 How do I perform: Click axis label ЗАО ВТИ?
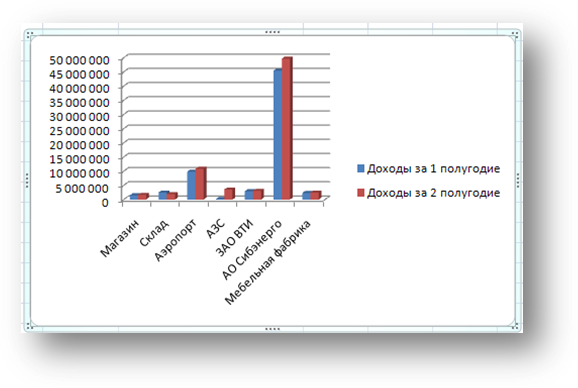tap(235, 238)
